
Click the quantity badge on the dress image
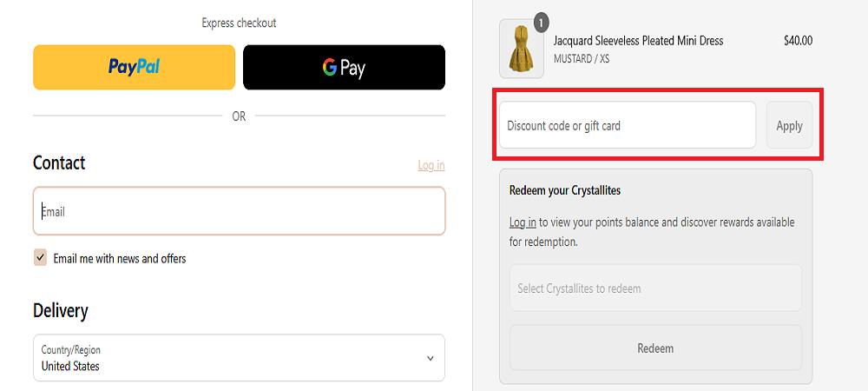(x=542, y=22)
